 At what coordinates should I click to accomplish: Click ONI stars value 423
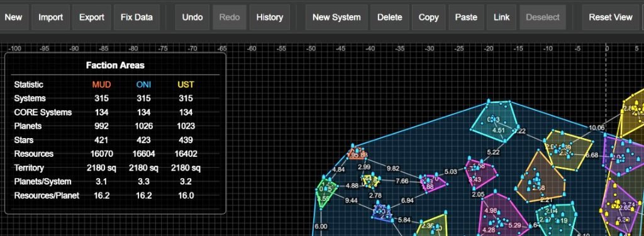pyautogui.click(x=143, y=140)
